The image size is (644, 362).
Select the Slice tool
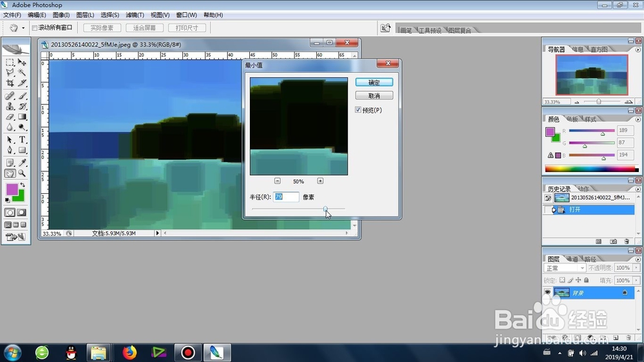22,83
